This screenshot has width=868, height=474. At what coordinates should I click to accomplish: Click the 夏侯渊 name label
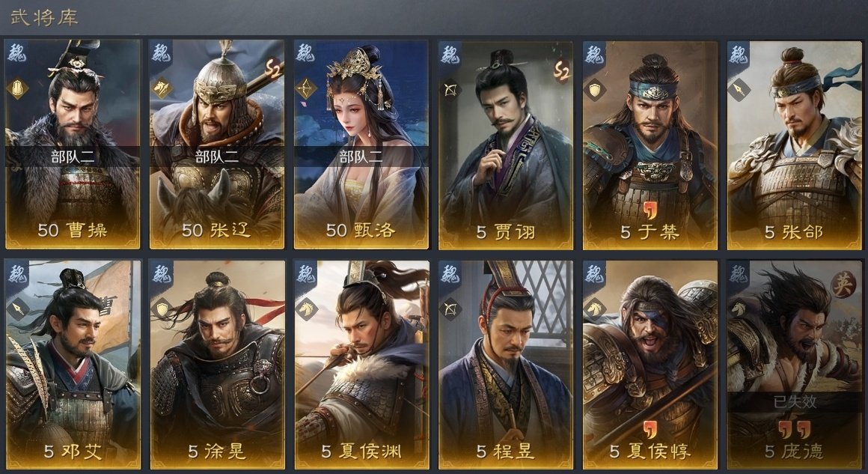click(x=369, y=452)
